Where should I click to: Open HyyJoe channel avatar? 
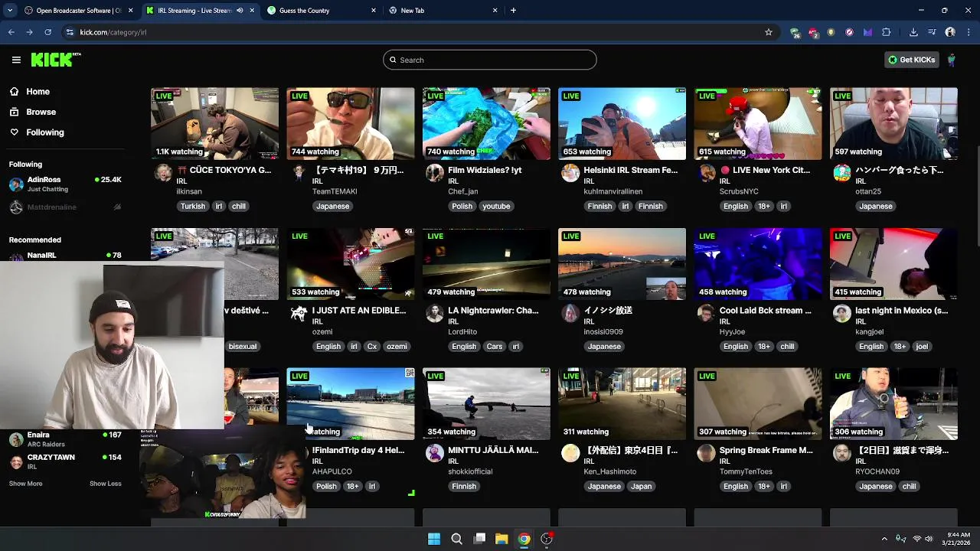point(706,313)
